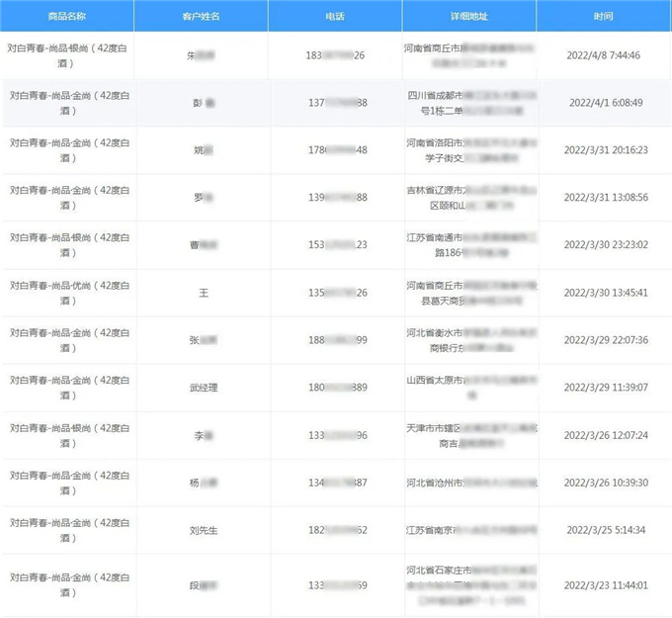The width and height of the screenshot is (672, 618).
Task: Click the time entry 2022/3/30 23:23:02
Action: [x=604, y=245]
